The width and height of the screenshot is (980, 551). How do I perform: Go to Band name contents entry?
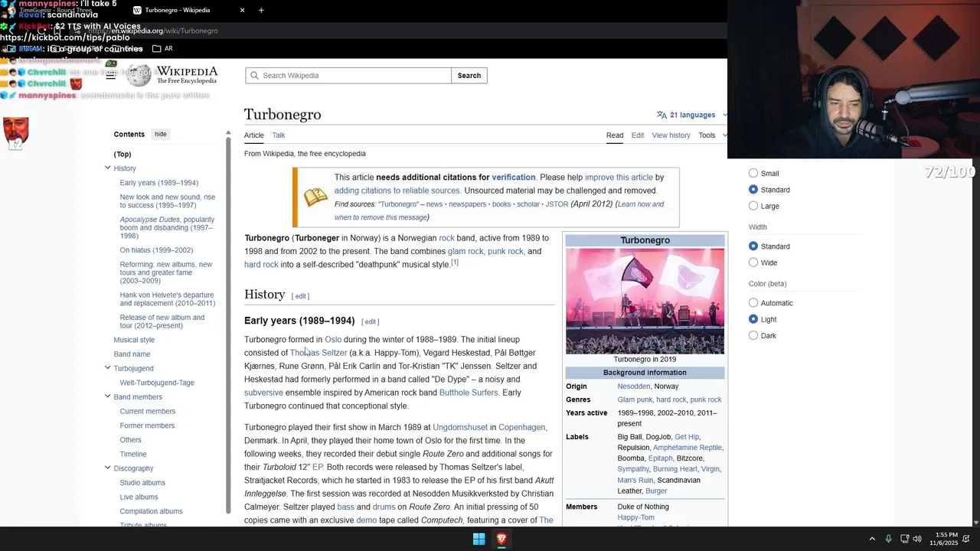point(132,354)
